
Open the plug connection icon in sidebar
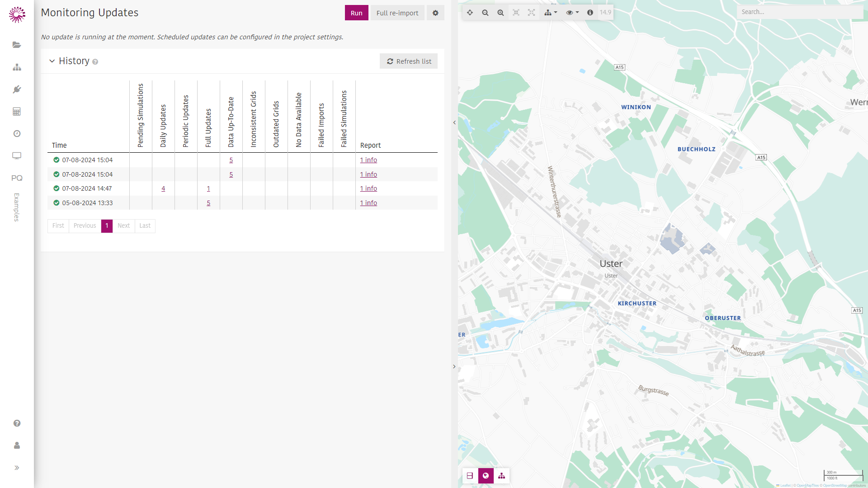pyautogui.click(x=17, y=89)
